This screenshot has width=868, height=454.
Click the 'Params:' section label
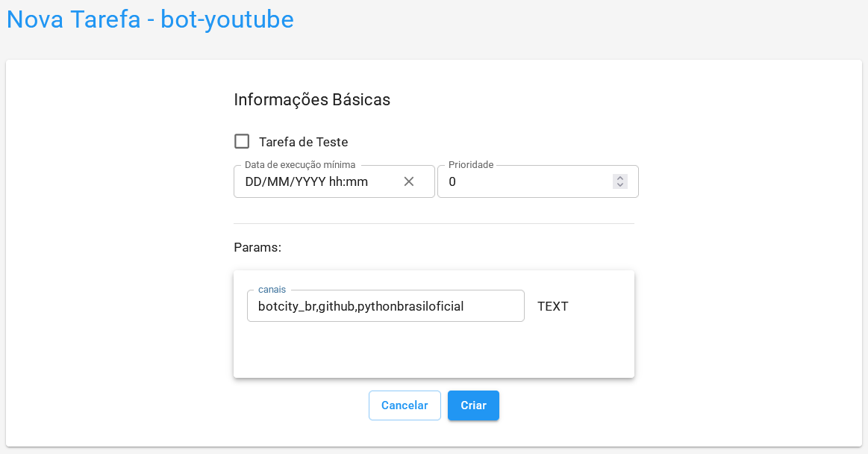(257, 247)
